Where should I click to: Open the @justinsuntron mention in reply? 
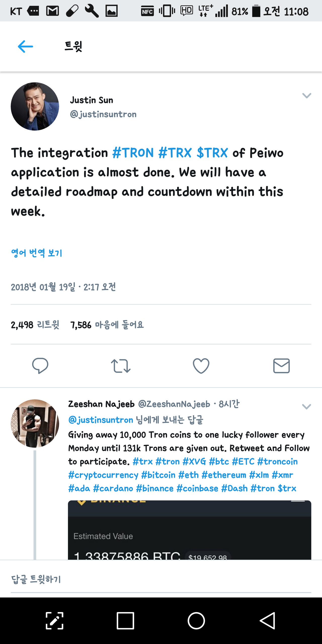click(x=101, y=420)
